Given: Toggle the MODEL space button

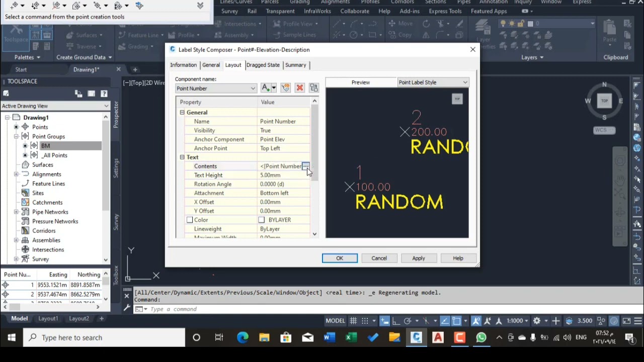Looking at the screenshot, I should click(336, 321).
